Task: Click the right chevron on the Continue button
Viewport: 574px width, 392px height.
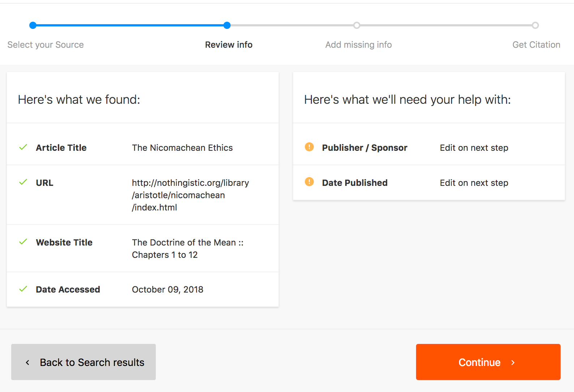Action: pos(513,362)
